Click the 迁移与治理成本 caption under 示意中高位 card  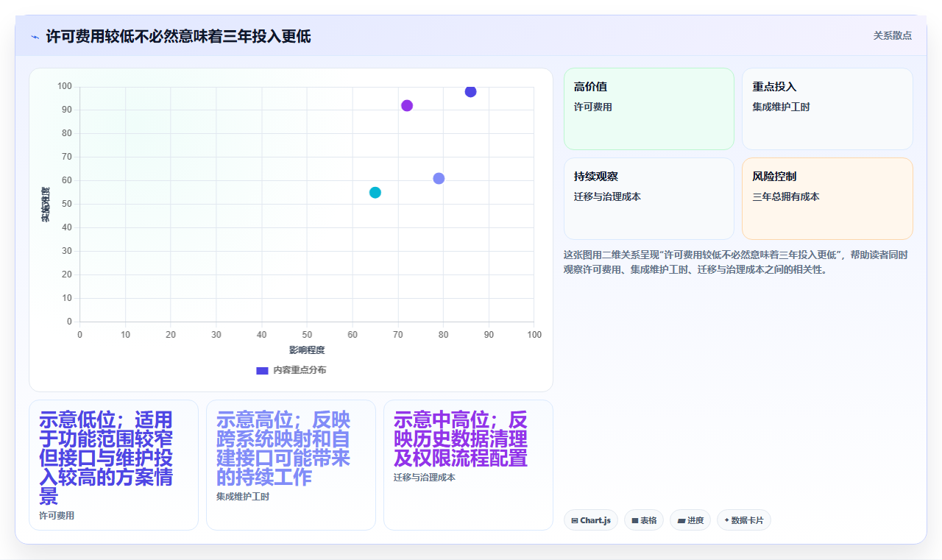(425, 478)
